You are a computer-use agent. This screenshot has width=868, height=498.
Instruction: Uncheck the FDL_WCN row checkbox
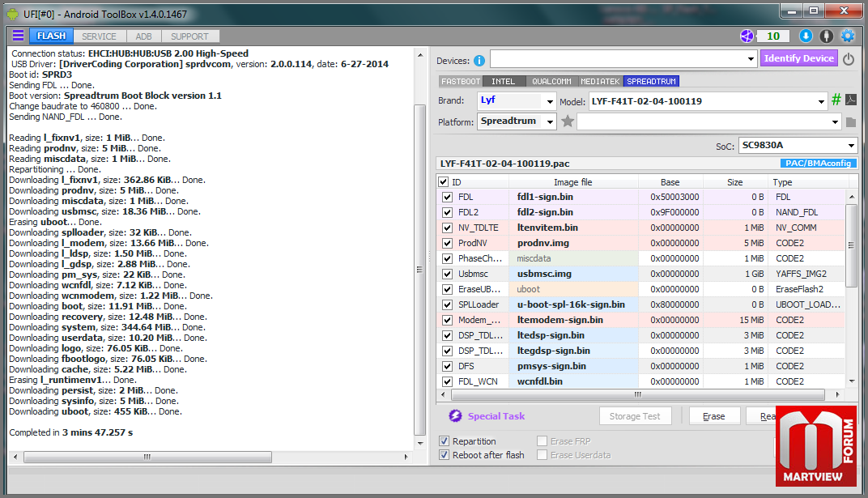(x=447, y=382)
